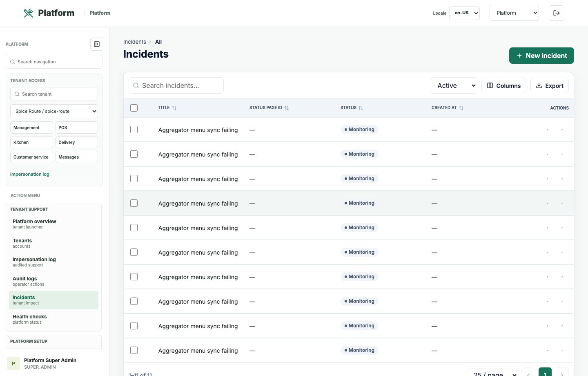
Task: Sort by Status Page ID arrows icon
Action: 287,108
